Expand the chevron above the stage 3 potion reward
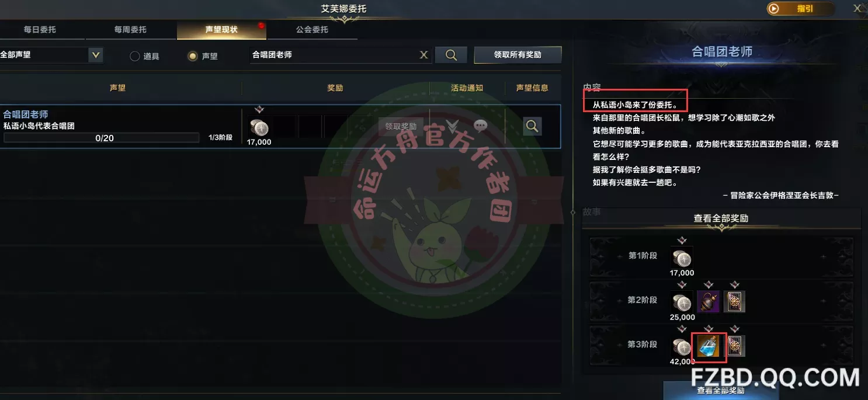The width and height of the screenshot is (868, 400). tap(708, 329)
